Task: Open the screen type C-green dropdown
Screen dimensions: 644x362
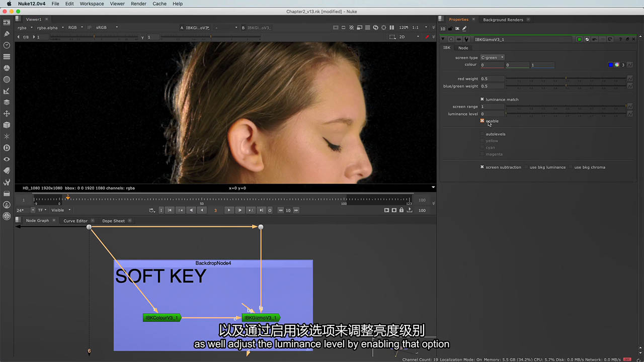Action: coord(492,57)
